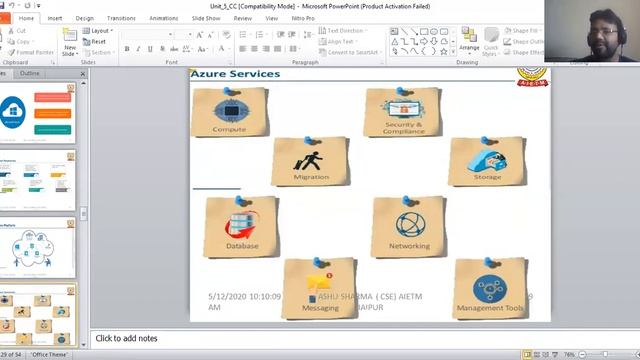Click the Decrease Font Size icon

tap(211, 35)
